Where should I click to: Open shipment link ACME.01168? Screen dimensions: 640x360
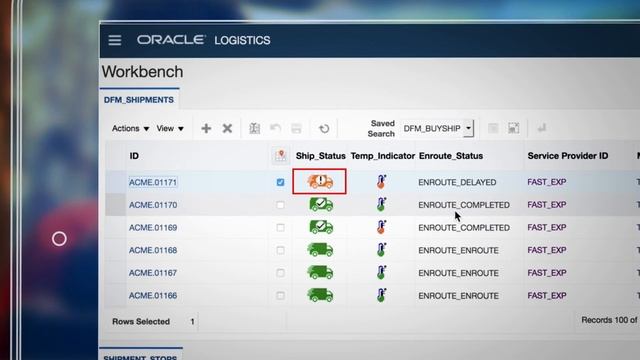[x=153, y=250]
